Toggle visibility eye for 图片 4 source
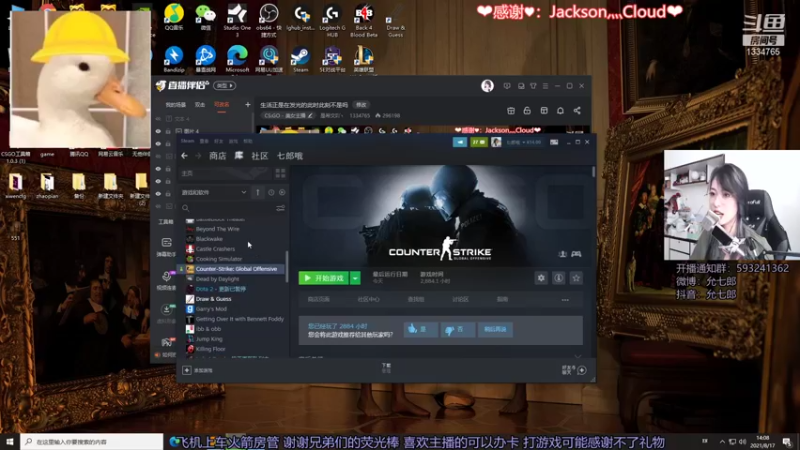Viewport: 800px width, 450px height. (x=158, y=131)
